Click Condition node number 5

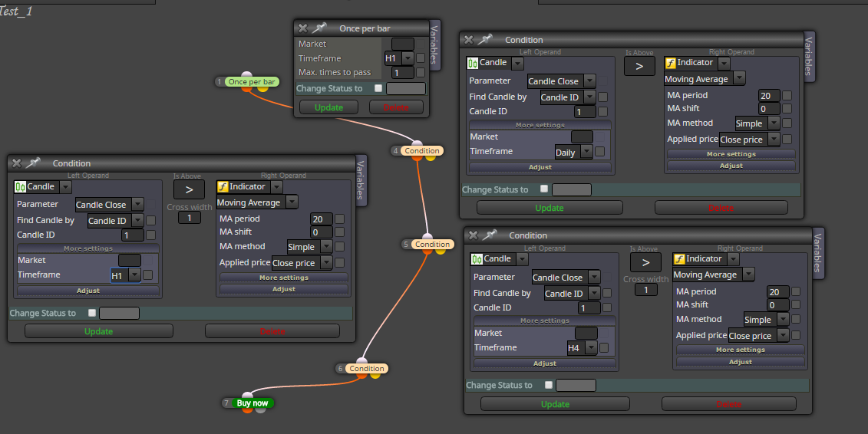(432, 245)
